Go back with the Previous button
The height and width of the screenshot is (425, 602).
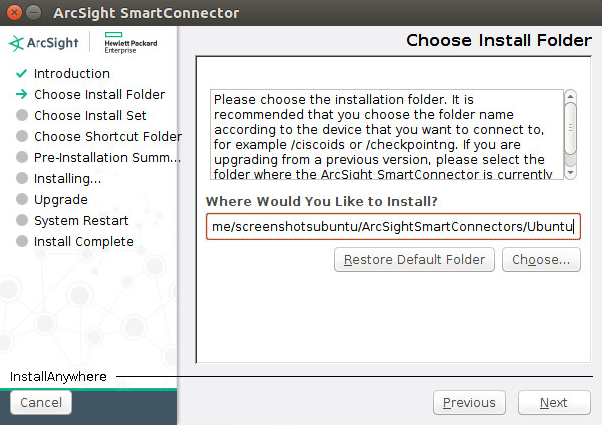point(468,403)
